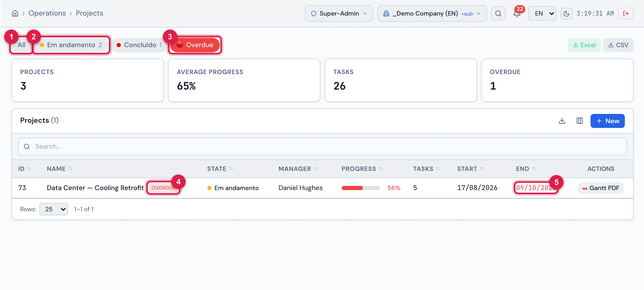
Task: Change the Rows per page dropdown
Action: tap(54, 209)
